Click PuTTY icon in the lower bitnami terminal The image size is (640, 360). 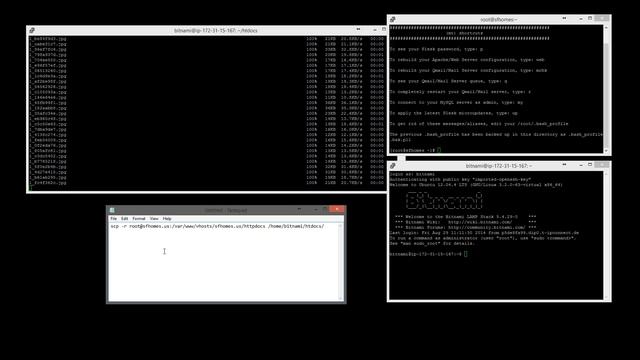[x=392, y=166]
